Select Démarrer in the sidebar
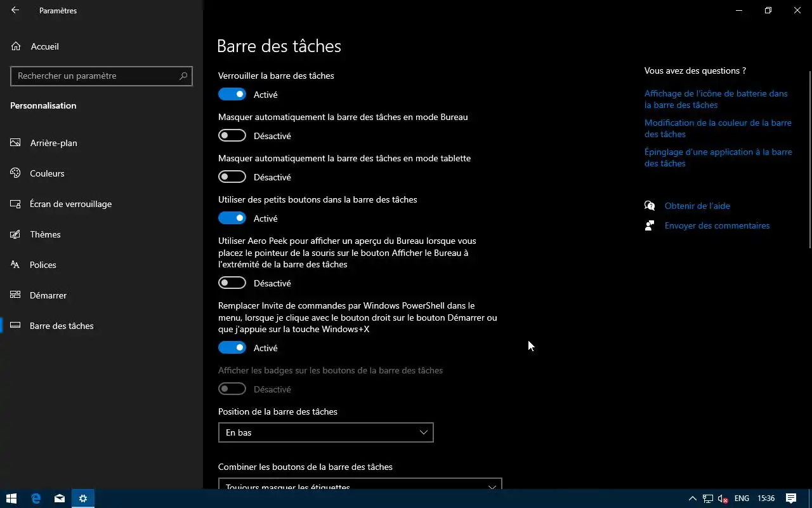This screenshot has width=812, height=508. [x=48, y=295]
